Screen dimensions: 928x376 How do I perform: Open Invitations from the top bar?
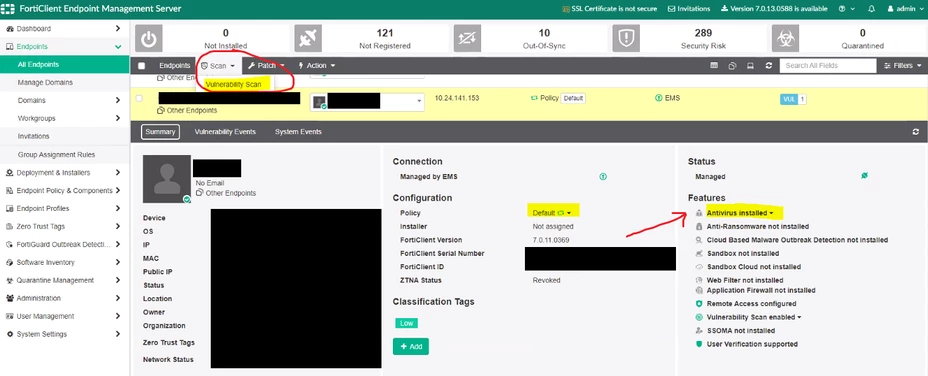[689, 9]
